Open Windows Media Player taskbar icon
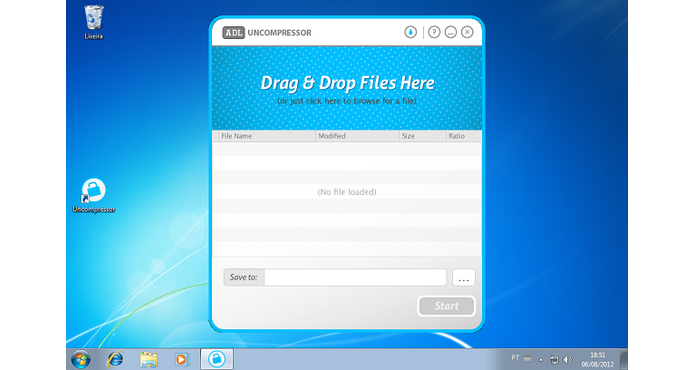 [x=182, y=359]
